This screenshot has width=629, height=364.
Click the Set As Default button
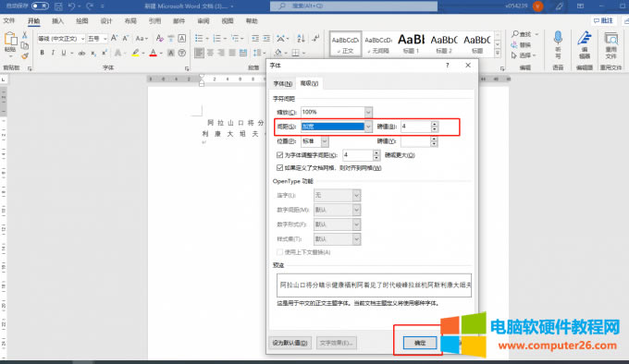pos(290,343)
